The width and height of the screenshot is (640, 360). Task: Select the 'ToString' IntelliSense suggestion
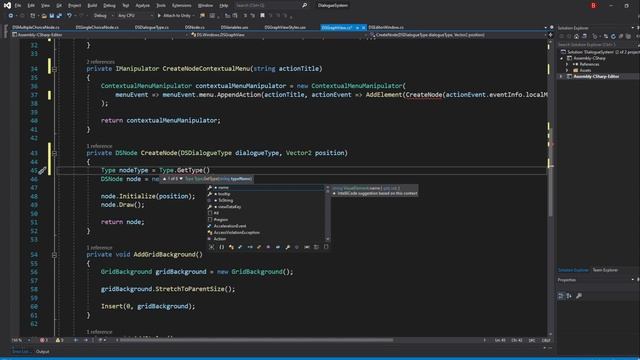tap(265, 200)
